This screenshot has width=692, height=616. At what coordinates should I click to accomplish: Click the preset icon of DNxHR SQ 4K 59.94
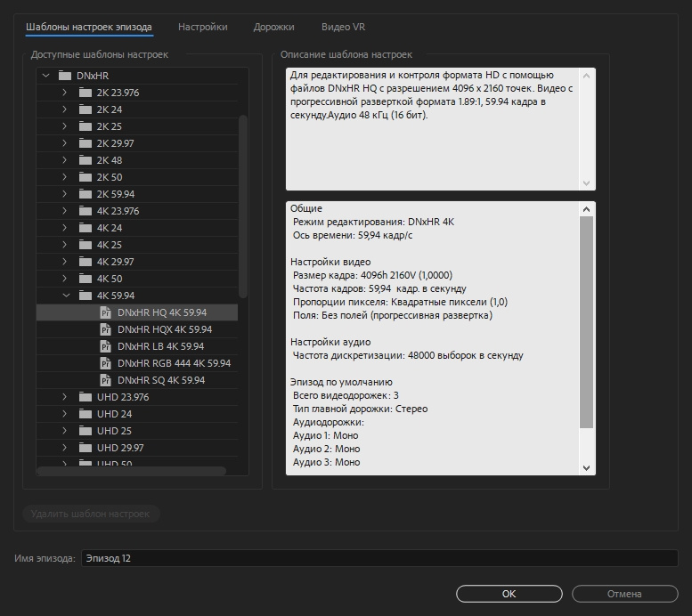coord(105,380)
